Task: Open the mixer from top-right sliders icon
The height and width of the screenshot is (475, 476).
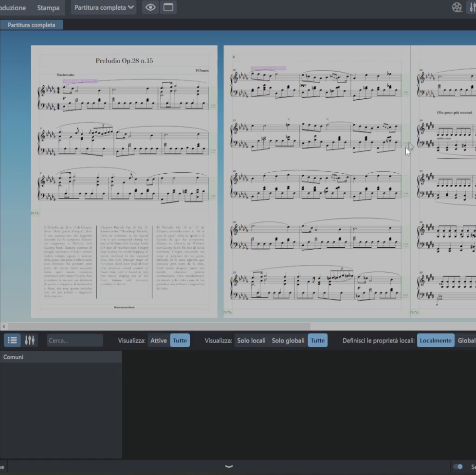Action: click(472, 7)
